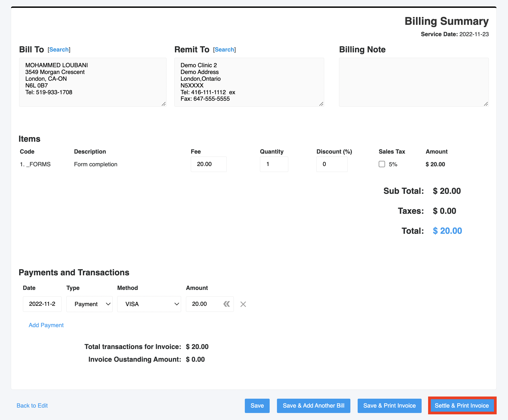Click the Save button
This screenshot has height=420, width=508.
[x=257, y=405]
